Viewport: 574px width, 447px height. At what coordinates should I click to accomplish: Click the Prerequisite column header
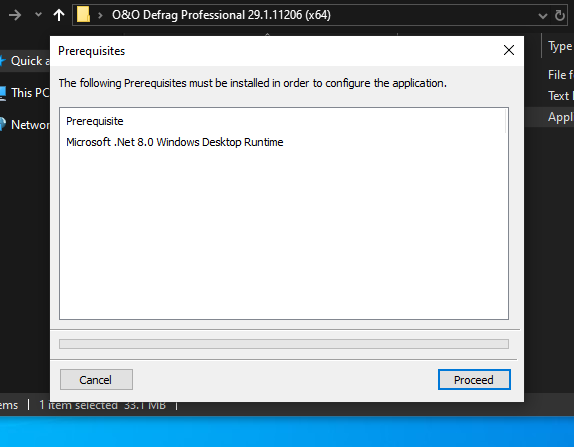click(95, 121)
